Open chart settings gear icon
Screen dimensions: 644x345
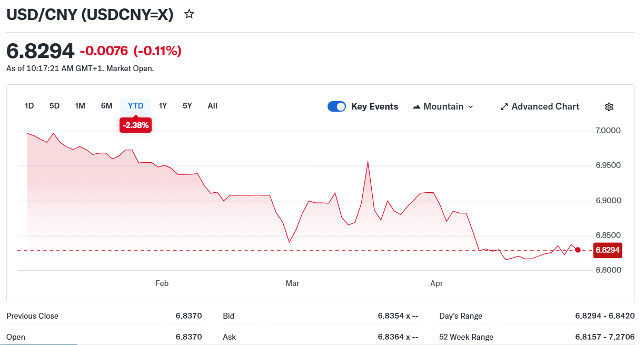click(609, 107)
